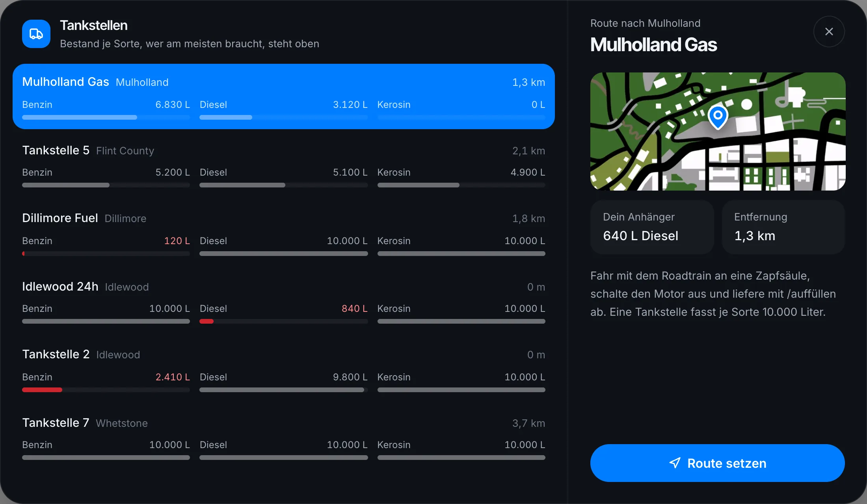Click the Route setzen button
This screenshot has height=504, width=867.
[717, 463]
